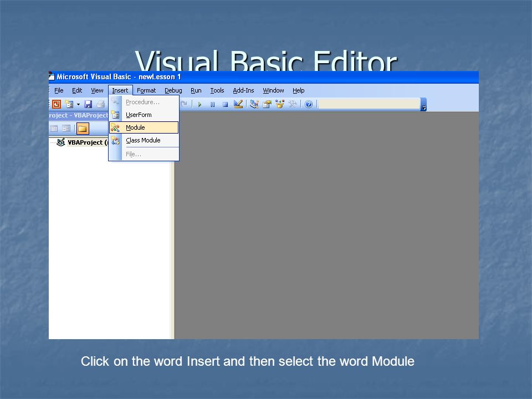Click the Insert UserForm toolbar icon
This screenshot has width=532, height=399.
pos(69,104)
